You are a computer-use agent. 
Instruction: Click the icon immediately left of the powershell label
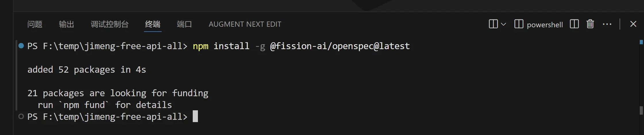pyautogui.click(x=519, y=24)
